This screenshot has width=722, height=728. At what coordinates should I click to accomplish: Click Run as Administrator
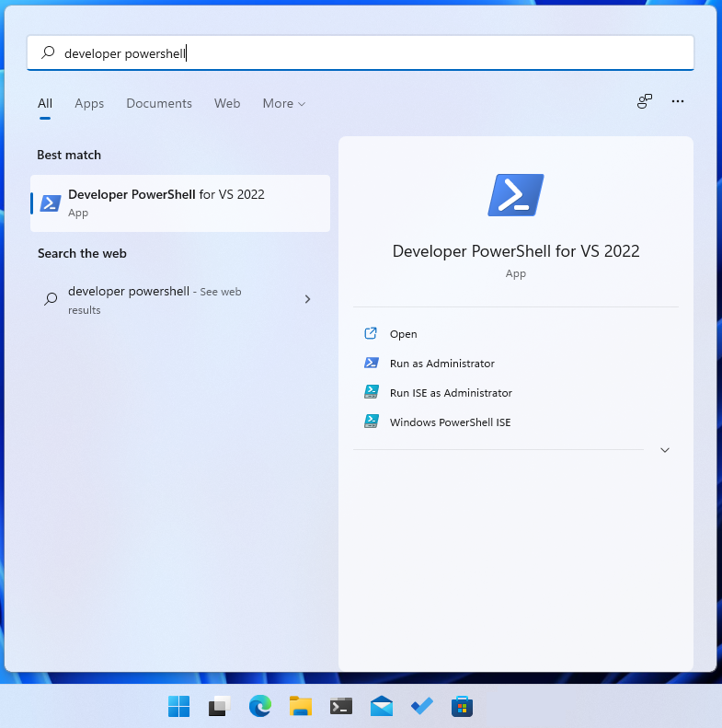(x=441, y=364)
